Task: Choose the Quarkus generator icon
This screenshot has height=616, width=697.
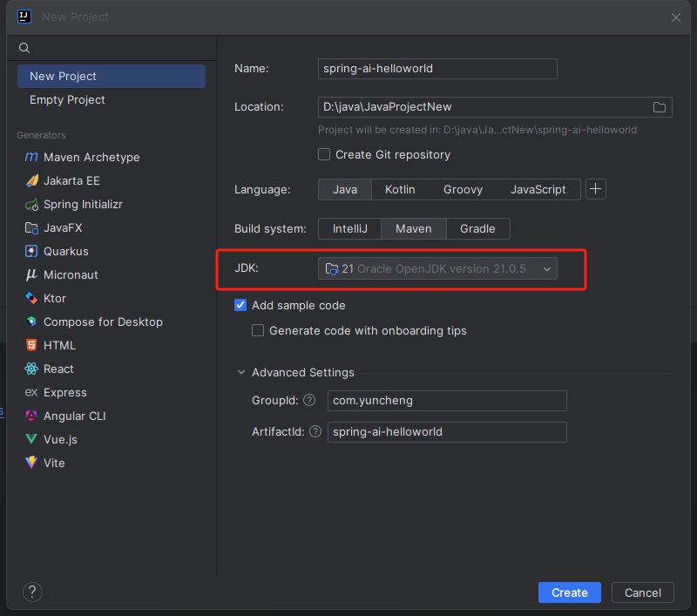Action: (x=31, y=251)
